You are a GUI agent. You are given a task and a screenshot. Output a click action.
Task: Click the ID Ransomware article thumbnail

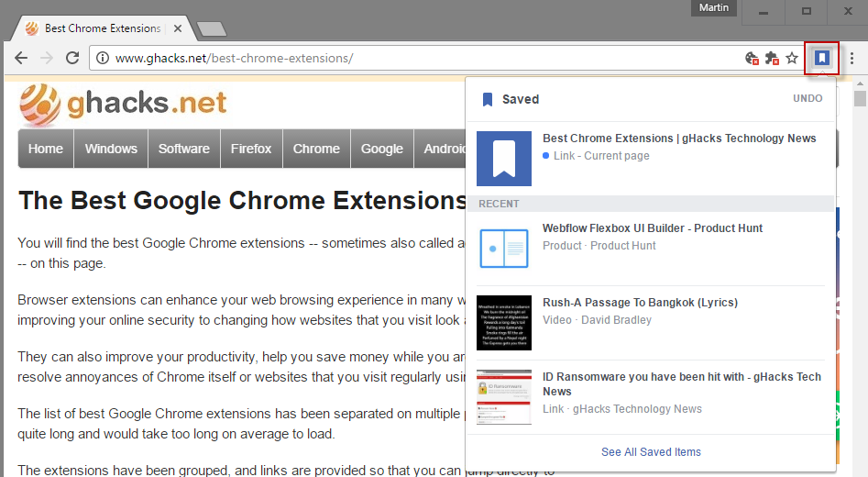(504, 397)
